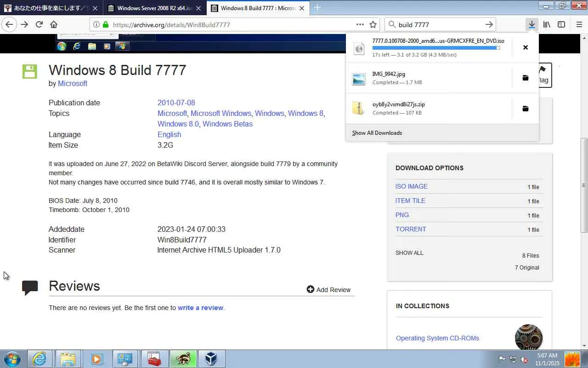This screenshot has height=368, width=588.
Task: Click the muted volume tray icon
Action: coord(524,359)
